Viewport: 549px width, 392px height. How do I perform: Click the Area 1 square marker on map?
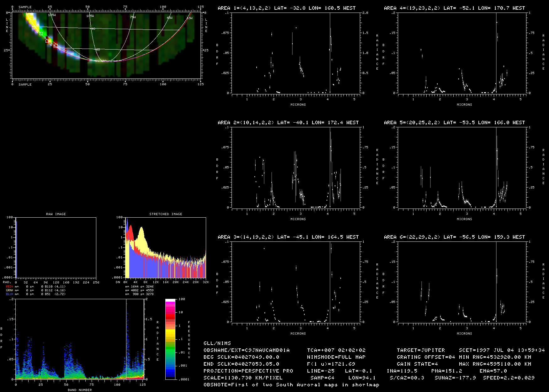31,18
